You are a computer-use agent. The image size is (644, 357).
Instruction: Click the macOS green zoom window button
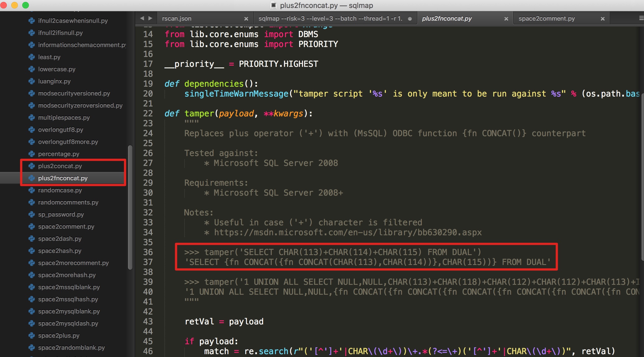click(25, 5)
